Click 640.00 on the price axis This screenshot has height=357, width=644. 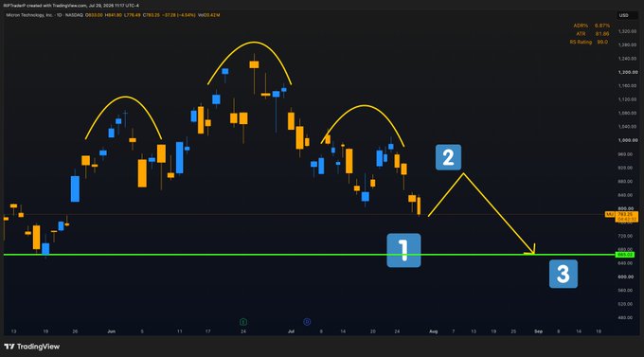pos(625,263)
